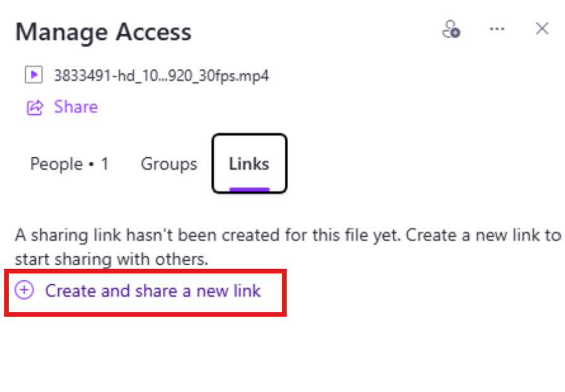Click the plus circle icon

(24, 290)
